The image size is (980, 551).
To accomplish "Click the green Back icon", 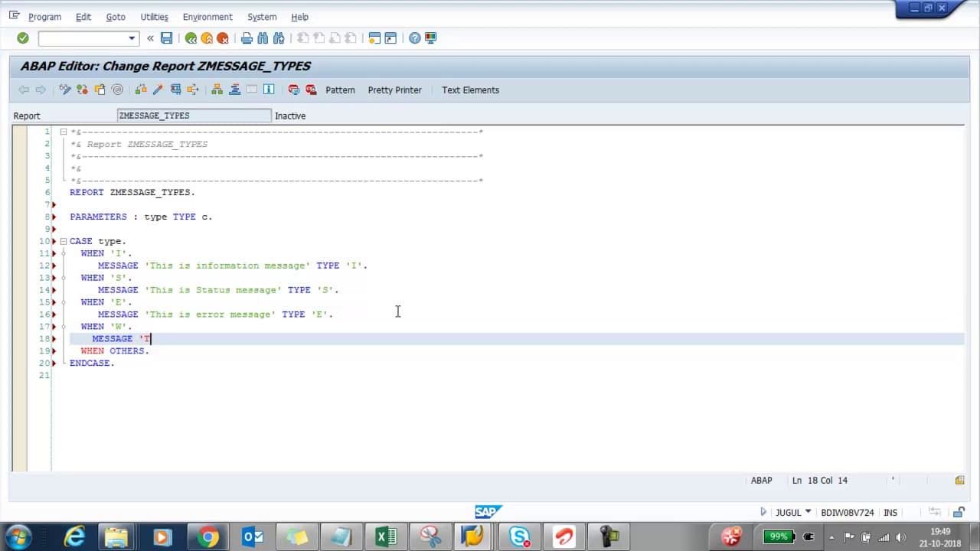I will pyautogui.click(x=191, y=38).
